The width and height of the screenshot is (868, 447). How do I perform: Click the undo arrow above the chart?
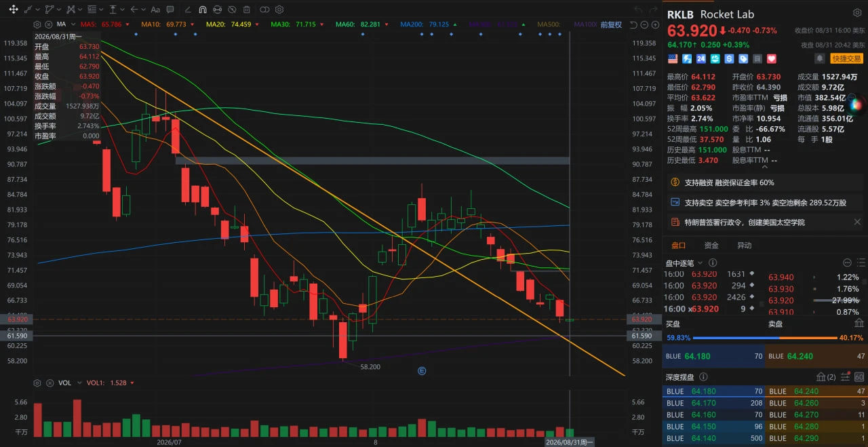coord(639,9)
